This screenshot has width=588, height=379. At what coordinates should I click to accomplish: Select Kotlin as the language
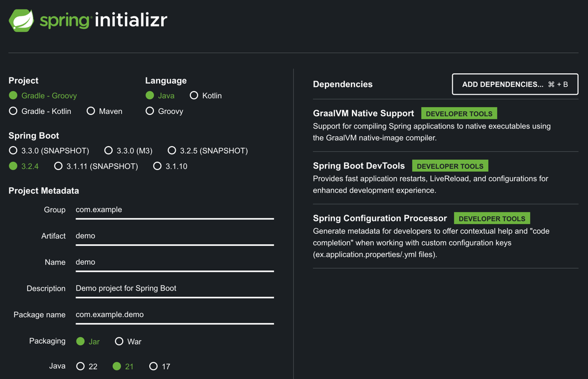(x=193, y=96)
